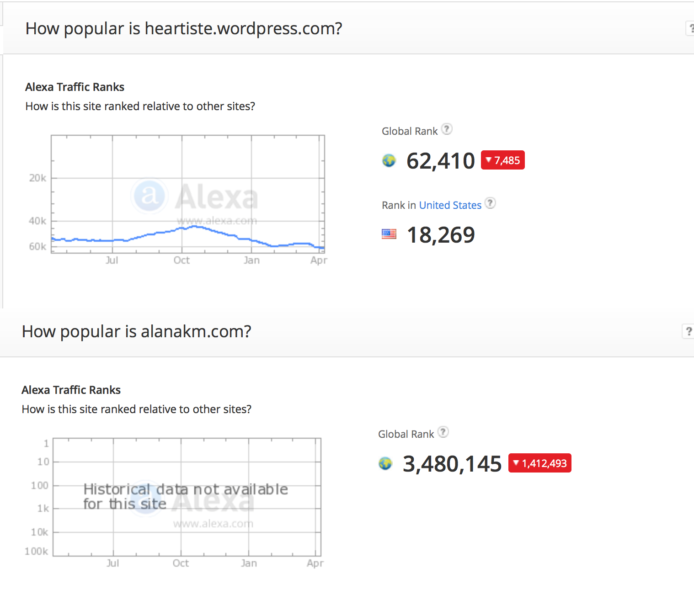The width and height of the screenshot is (694, 616).
Task: Click the 'Historical data not available' message
Action: pos(186,496)
